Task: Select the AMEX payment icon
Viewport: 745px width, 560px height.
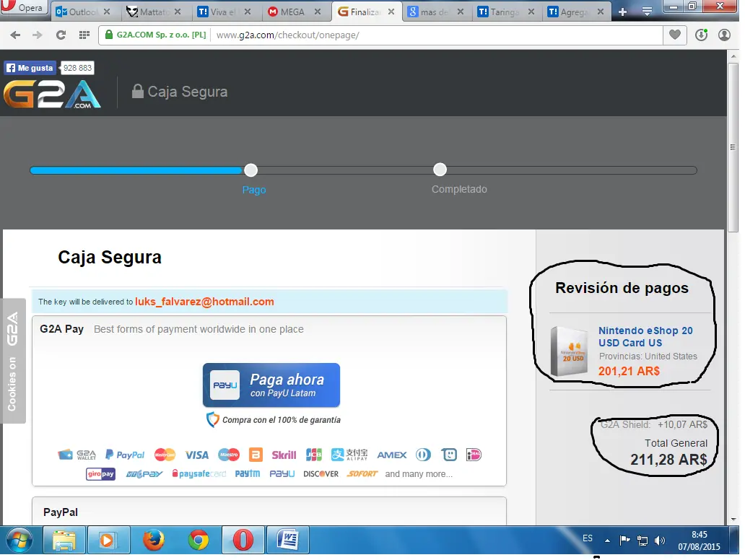Action: 392,455
